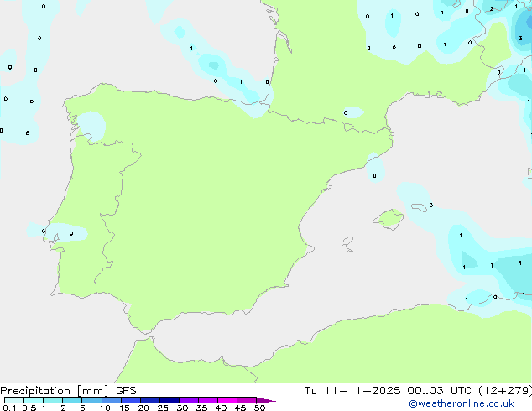Click the '45' legend scale label

pyautogui.click(x=240, y=408)
